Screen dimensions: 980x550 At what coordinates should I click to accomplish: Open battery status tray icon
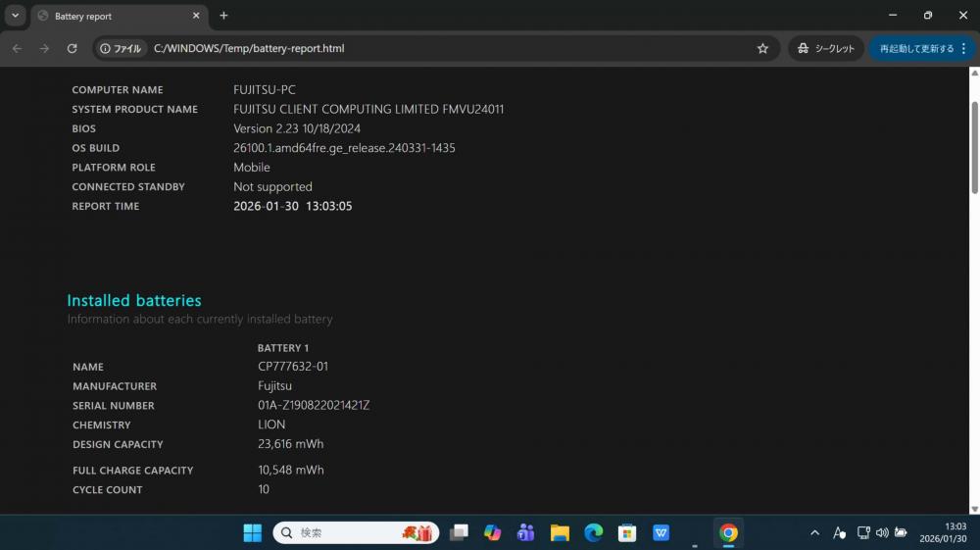click(901, 532)
